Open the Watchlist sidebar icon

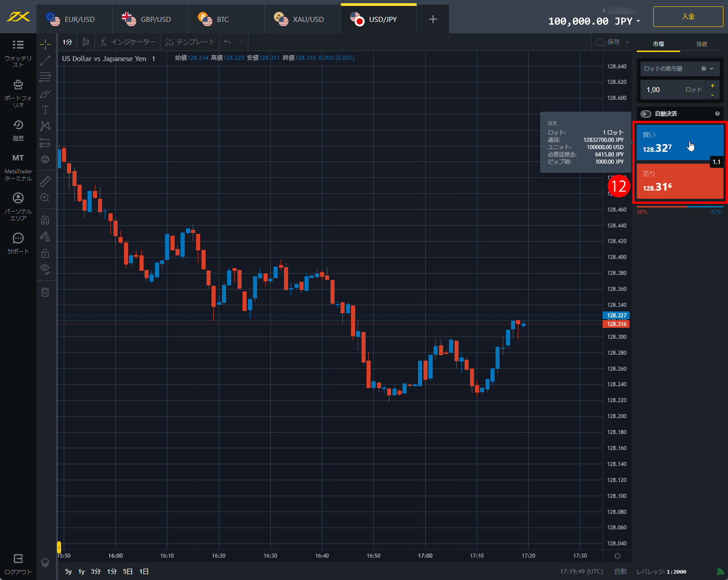pos(18,51)
